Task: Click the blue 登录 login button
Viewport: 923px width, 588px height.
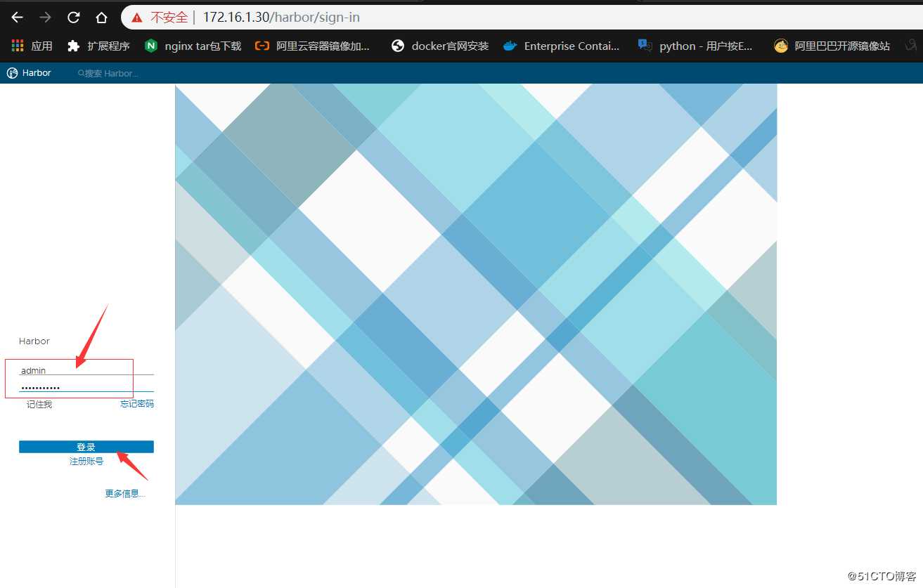Action: [x=86, y=447]
